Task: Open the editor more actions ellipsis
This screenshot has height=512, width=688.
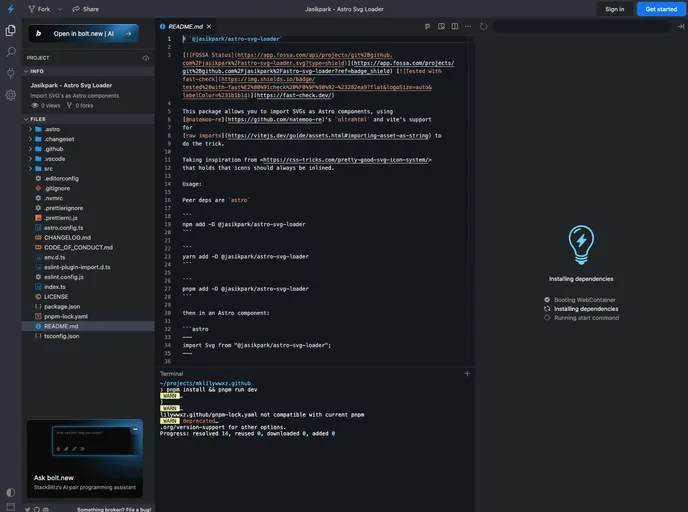Action: (x=468, y=26)
